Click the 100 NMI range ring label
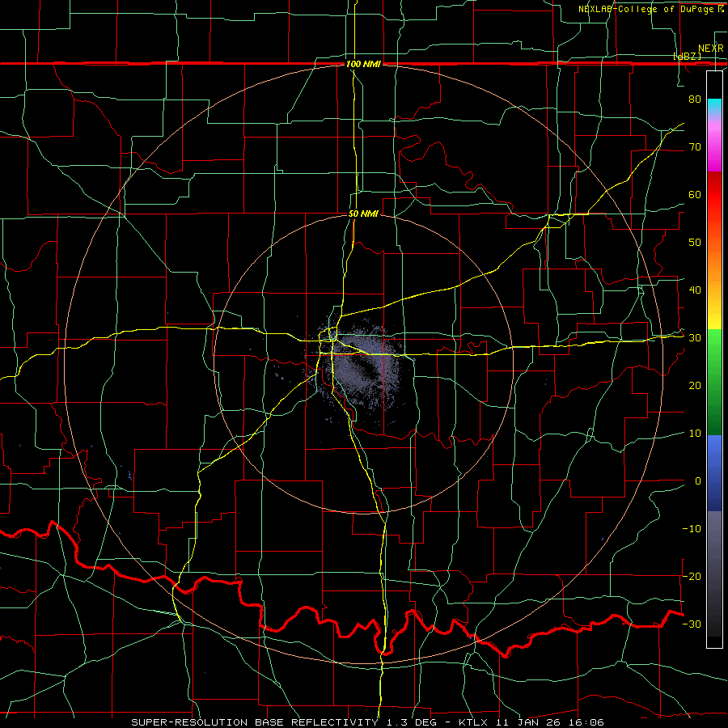 [x=363, y=64]
